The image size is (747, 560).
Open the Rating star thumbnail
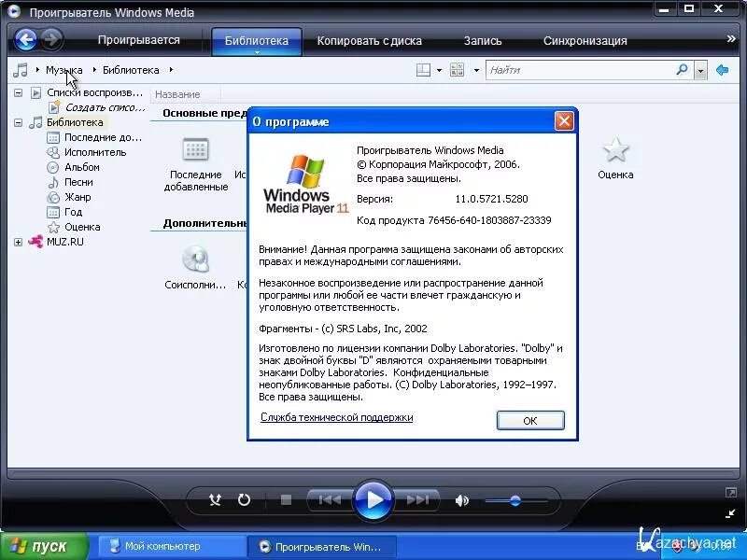(x=615, y=149)
